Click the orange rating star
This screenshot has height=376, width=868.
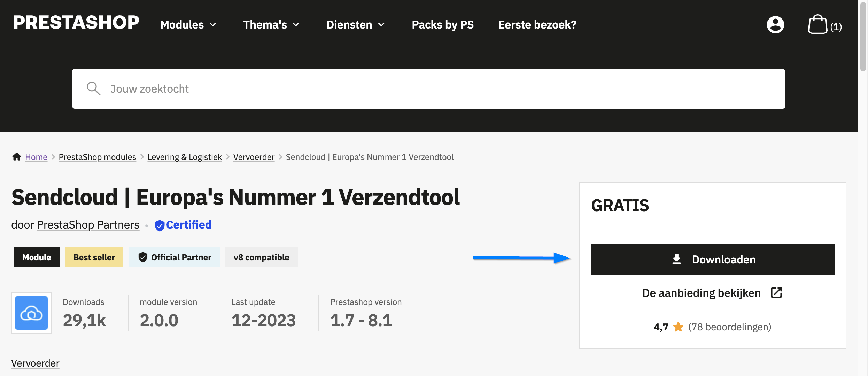click(678, 327)
